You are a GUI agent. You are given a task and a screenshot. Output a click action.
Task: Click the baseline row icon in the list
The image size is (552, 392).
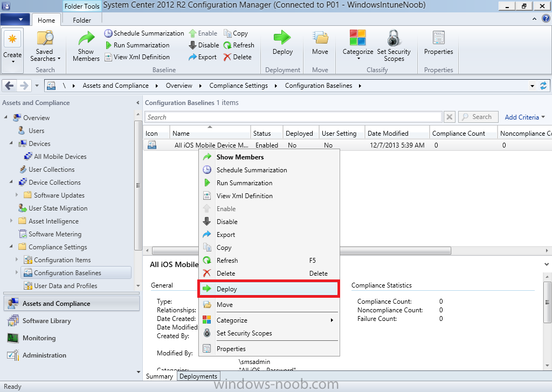[x=152, y=145]
